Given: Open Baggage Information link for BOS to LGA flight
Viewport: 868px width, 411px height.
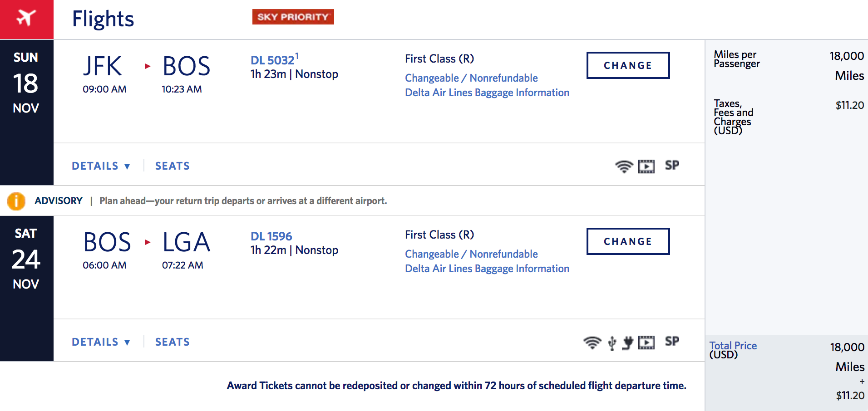Looking at the screenshot, I should (x=487, y=269).
